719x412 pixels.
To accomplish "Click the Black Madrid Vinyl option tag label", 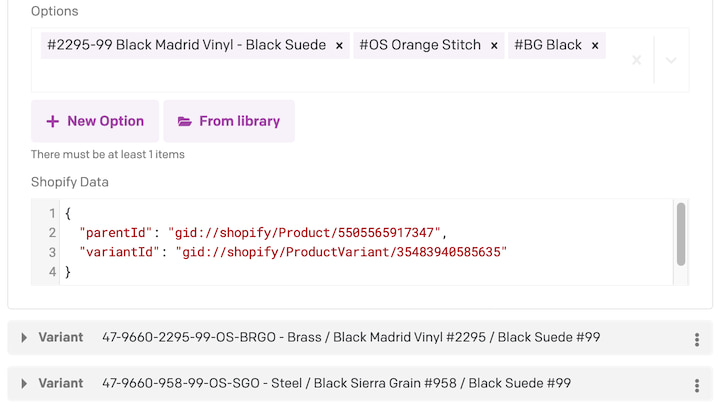I will [187, 45].
